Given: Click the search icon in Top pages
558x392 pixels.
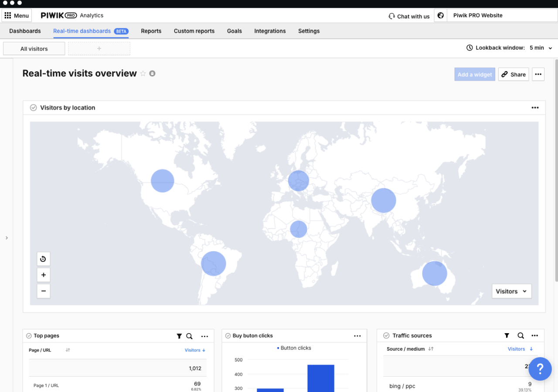Looking at the screenshot, I should click(189, 336).
